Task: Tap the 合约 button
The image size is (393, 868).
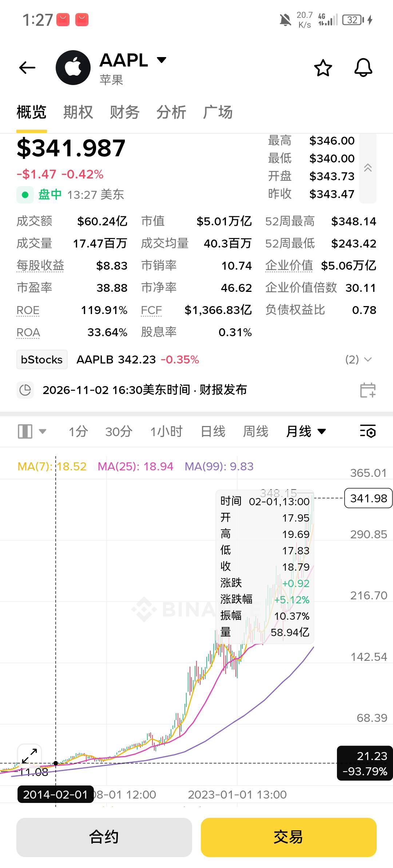Action: 104,837
